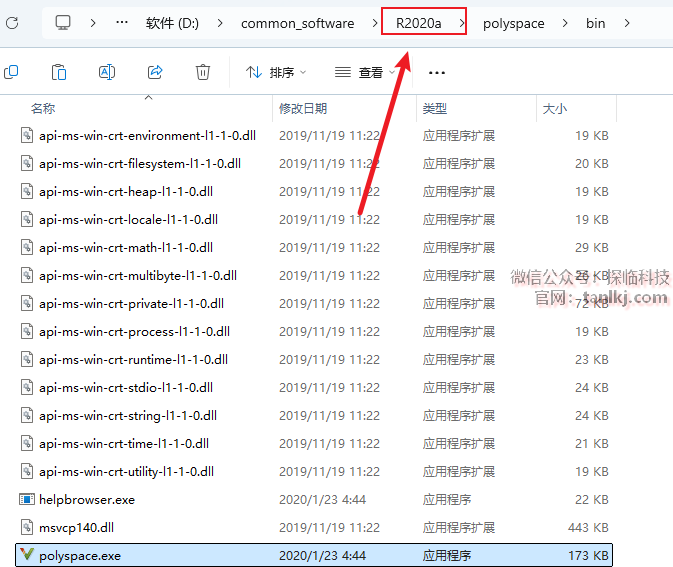Select api-ms-win-crt-environment-l1-1-0.dll
This screenshot has height=567, width=673.
147,136
